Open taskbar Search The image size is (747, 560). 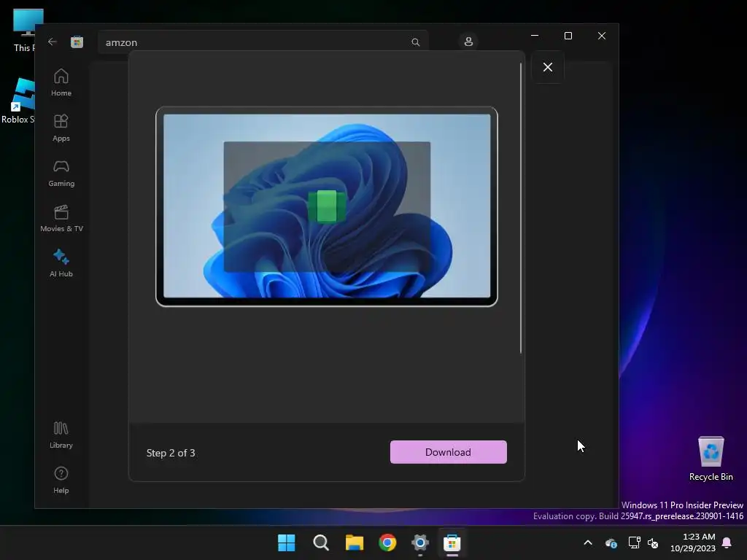321,542
